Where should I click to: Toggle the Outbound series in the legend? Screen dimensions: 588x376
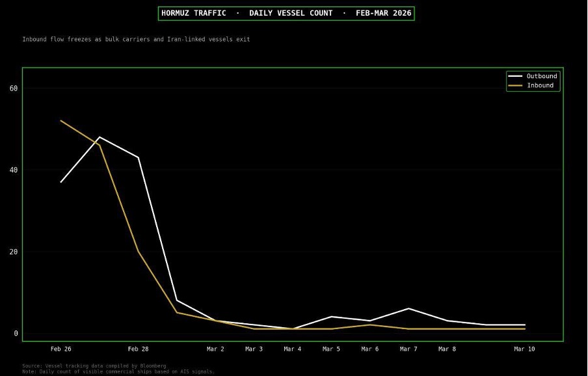click(x=542, y=75)
